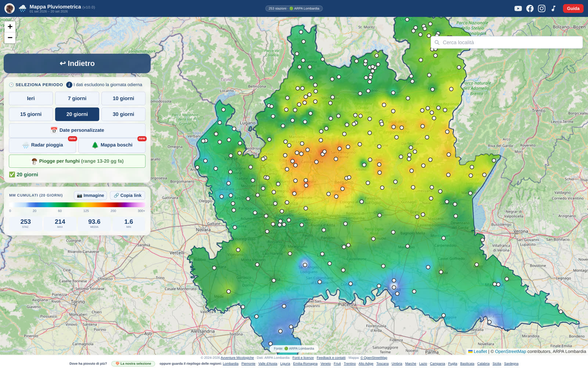
Task: Open Fonti e licenze footer link
Action: point(303,358)
